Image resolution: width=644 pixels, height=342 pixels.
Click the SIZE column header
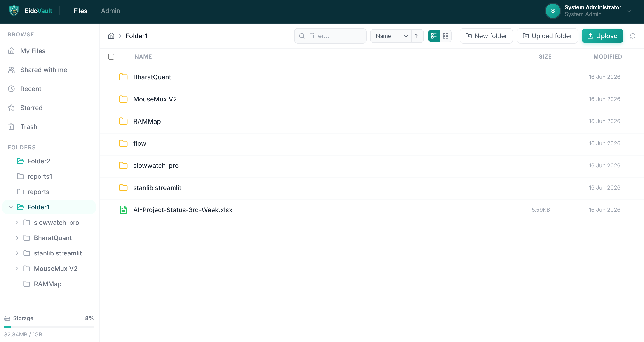click(x=545, y=56)
